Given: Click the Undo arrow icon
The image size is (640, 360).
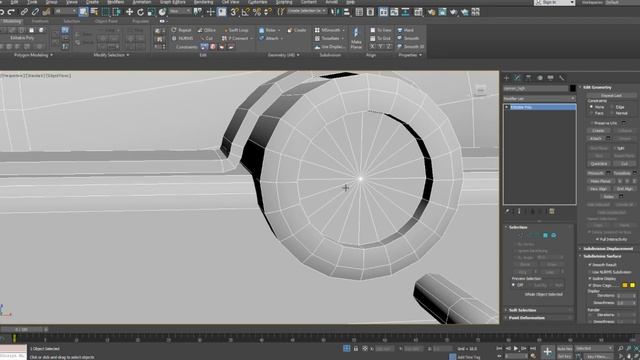Looking at the screenshot, I should 2,12.
